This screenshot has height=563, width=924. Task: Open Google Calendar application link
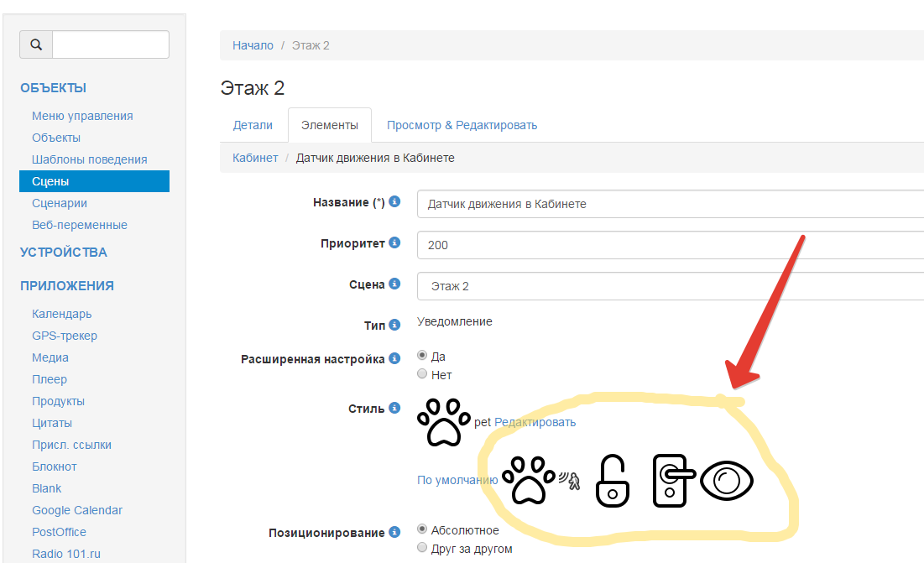(x=77, y=510)
